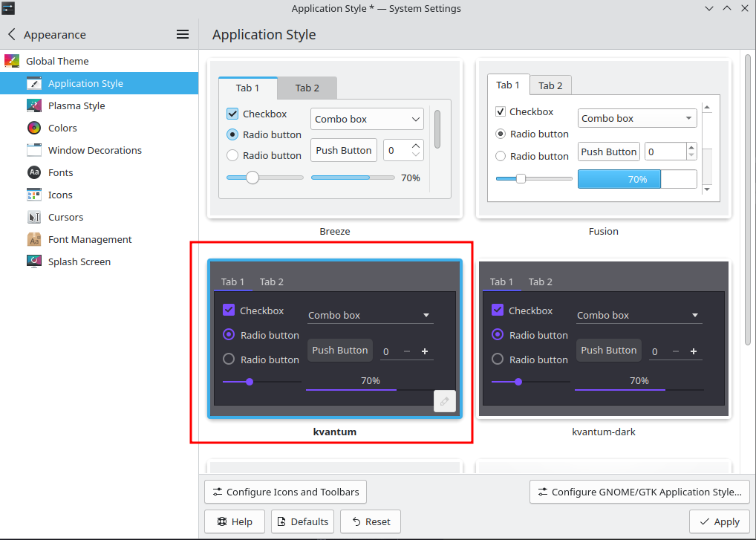Open the Icons settings page

[x=99, y=195]
